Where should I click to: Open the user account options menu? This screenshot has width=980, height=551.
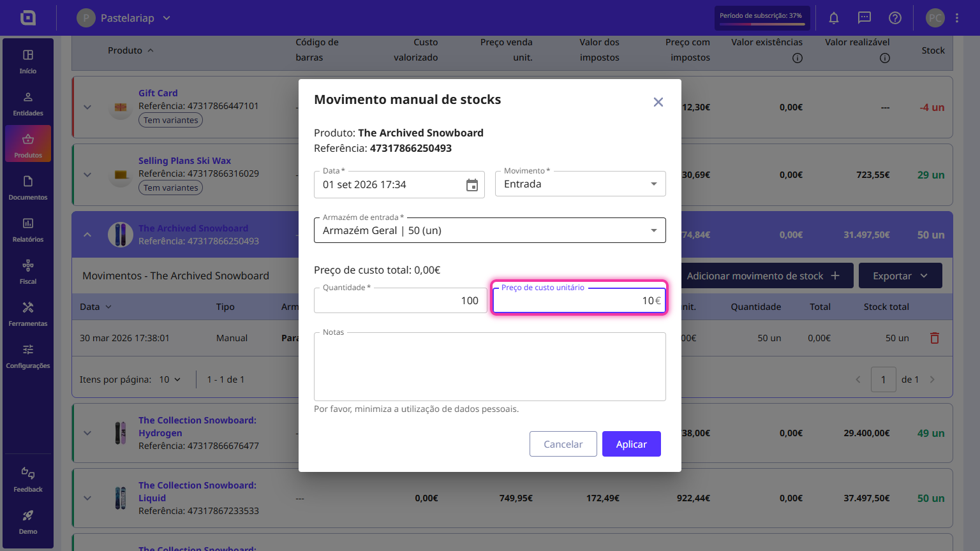point(957,18)
